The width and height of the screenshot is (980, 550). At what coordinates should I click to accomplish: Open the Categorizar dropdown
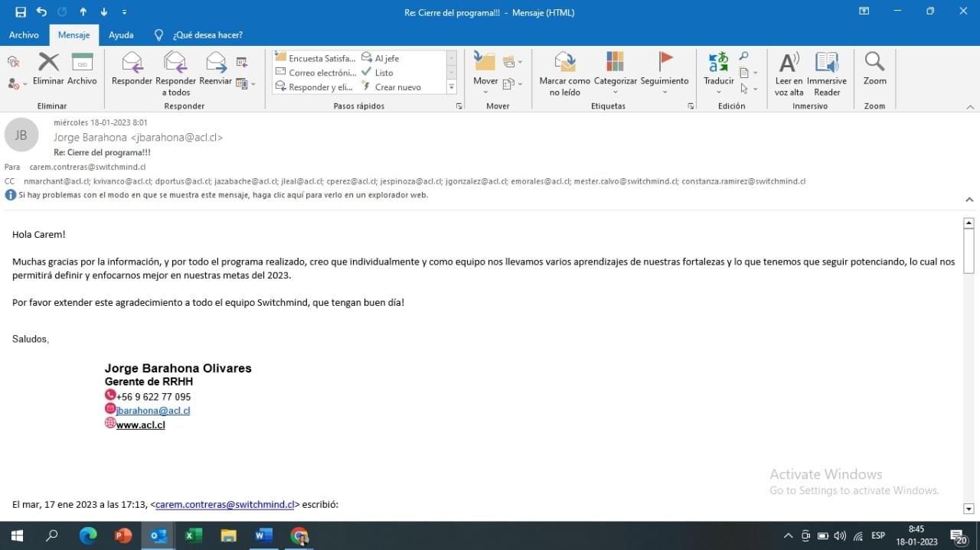point(615,93)
